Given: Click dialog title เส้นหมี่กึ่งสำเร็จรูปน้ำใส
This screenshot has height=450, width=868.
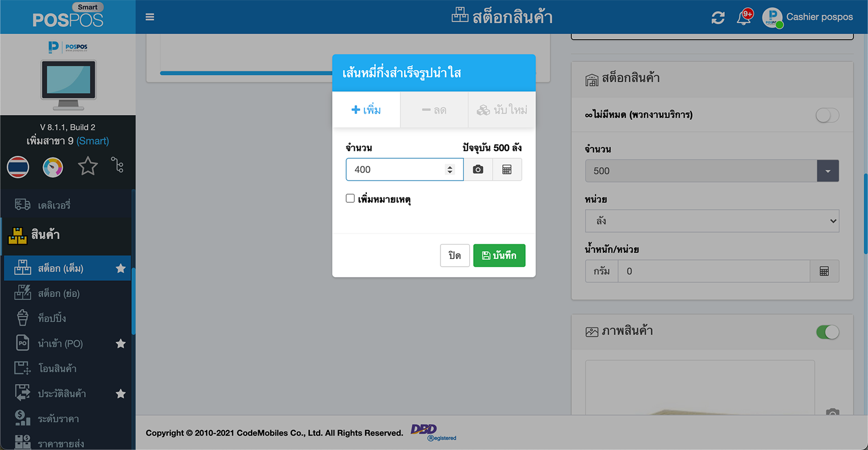Looking at the screenshot, I should [x=401, y=73].
